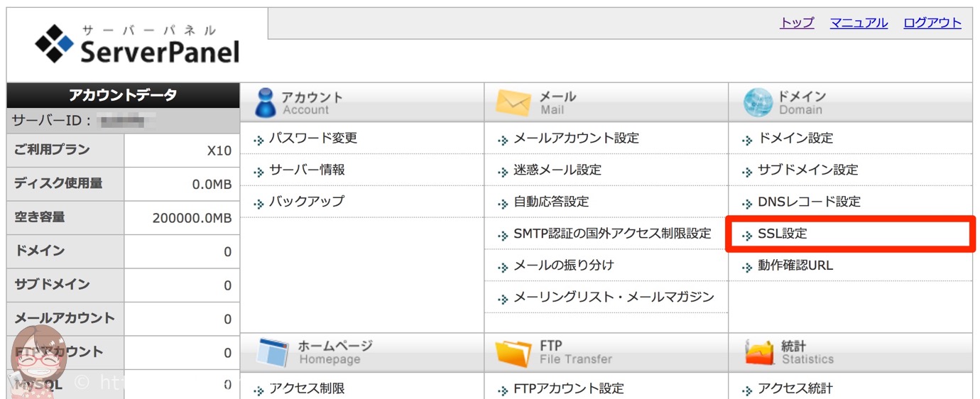
Task: Open サーバー情報 entry
Action: [307, 170]
